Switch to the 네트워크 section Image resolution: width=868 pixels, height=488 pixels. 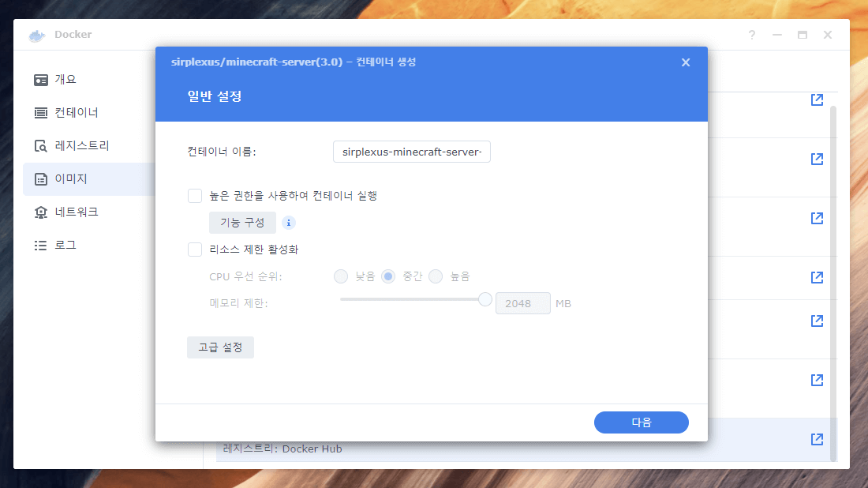coord(88,212)
